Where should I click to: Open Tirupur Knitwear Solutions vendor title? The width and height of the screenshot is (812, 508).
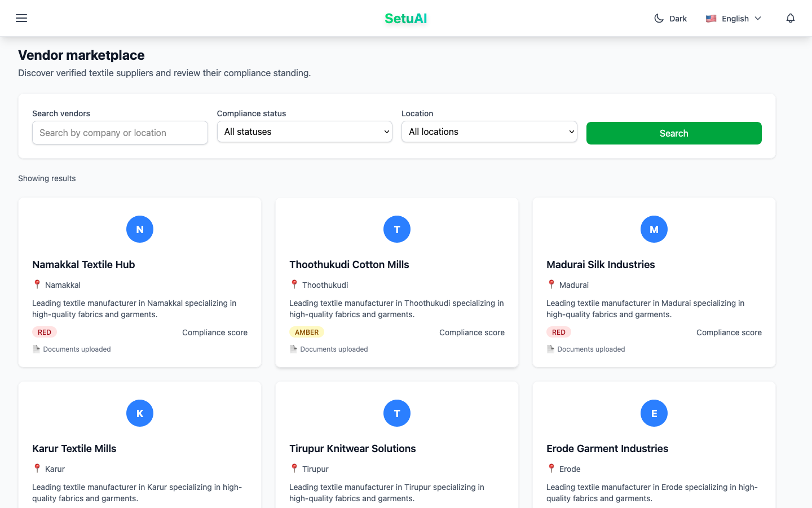tap(352, 449)
